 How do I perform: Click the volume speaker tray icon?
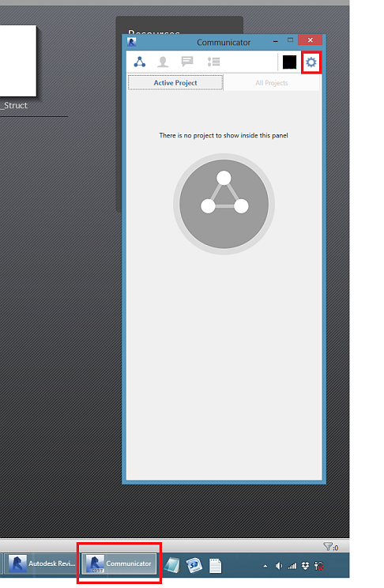pos(279,566)
